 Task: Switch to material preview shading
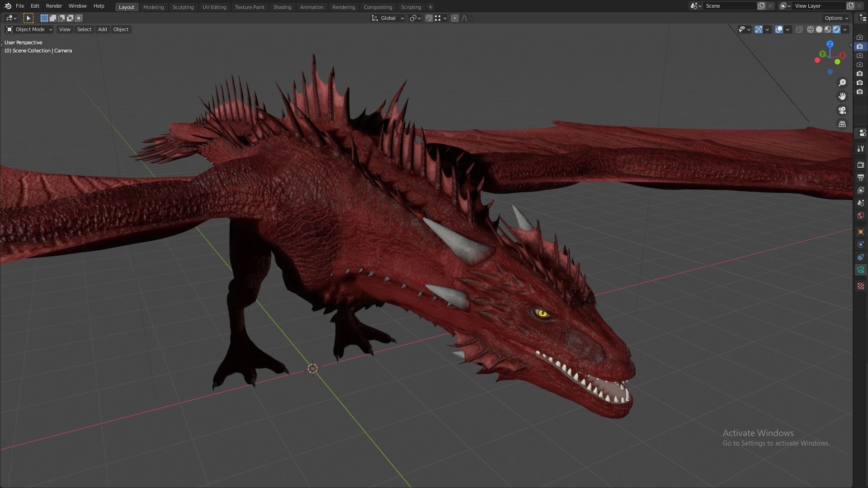click(x=828, y=29)
